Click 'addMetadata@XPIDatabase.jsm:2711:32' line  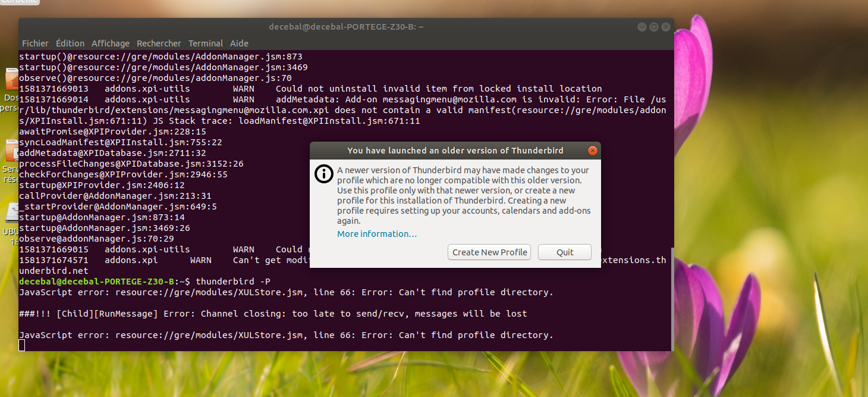tap(112, 153)
